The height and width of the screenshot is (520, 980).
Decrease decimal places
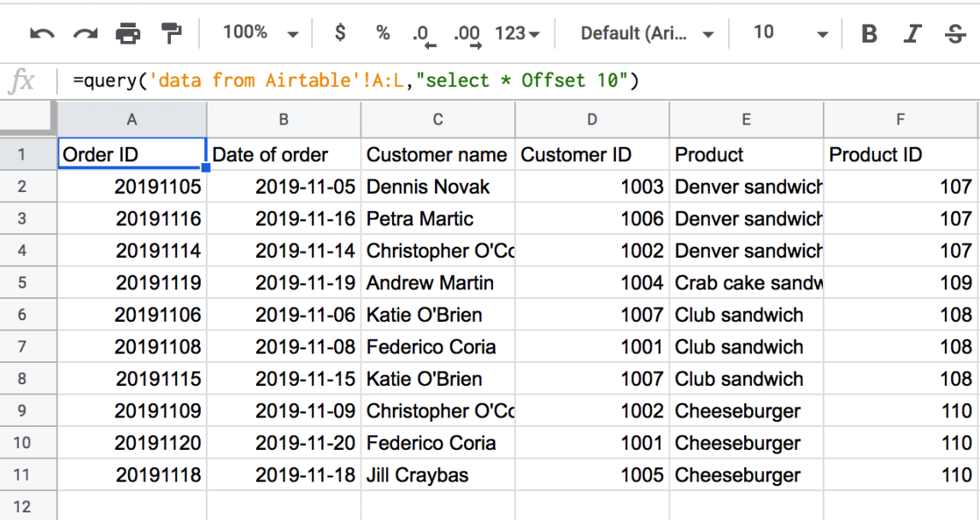[x=424, y=35]
